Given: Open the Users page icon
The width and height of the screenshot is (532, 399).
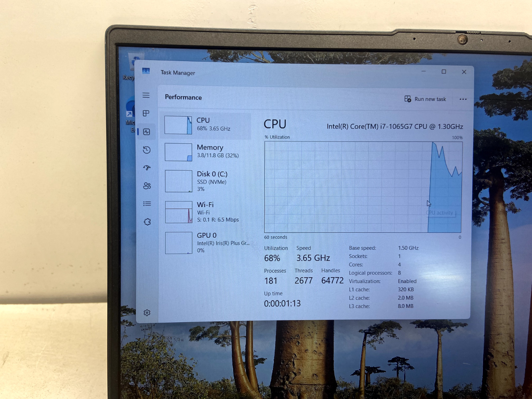Looking at the screenshot, I should (x=147, y=186).
